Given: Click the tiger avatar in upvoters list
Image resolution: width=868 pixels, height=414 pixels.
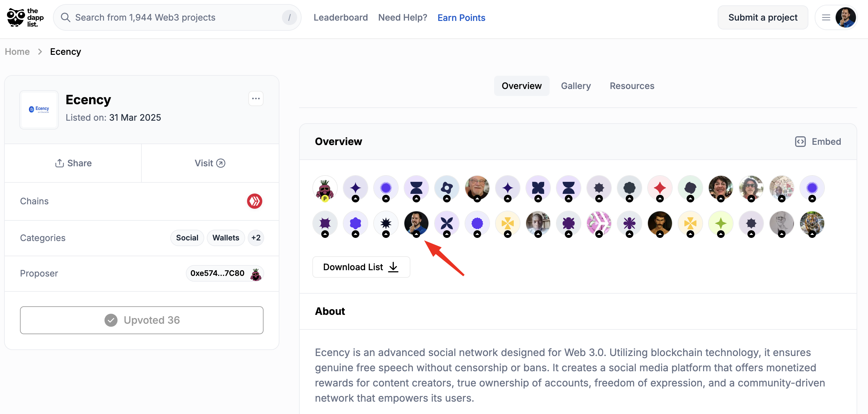Looking at the screenshot, I should click(812, 223).
